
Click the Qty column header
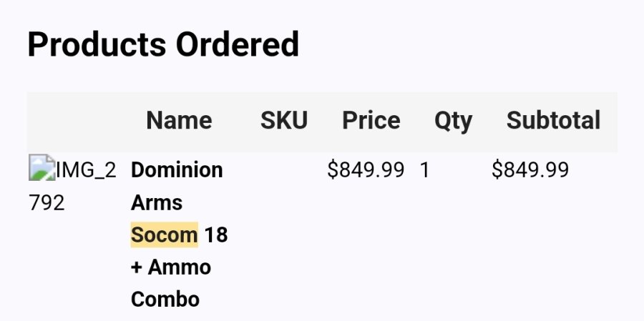coord(454,122)
